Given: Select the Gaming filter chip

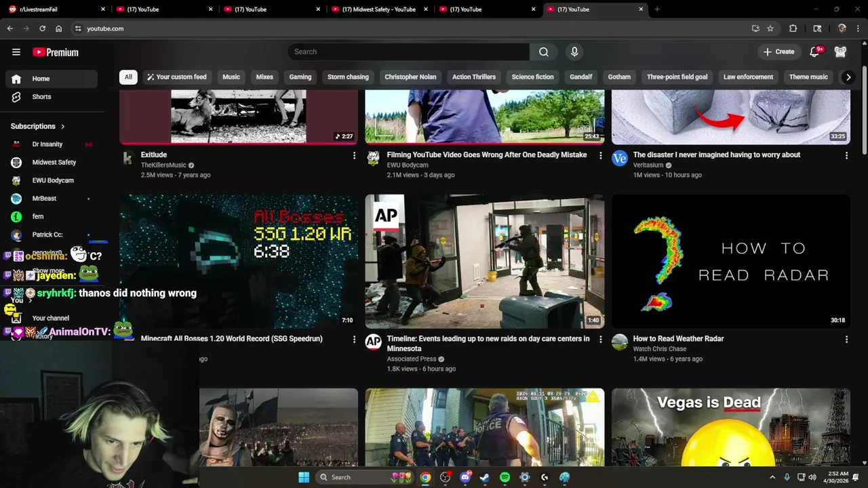Looking at the screenshot, I should point(300,77).
